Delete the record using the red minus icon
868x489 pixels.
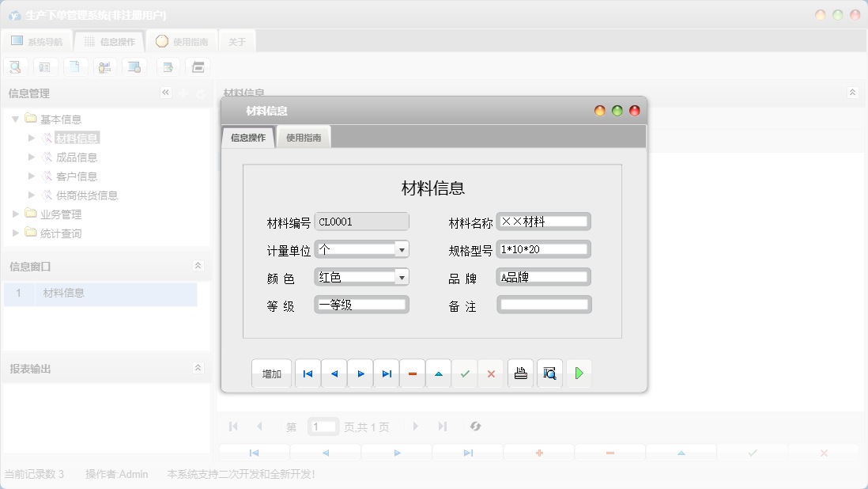(x=412, y=373)
